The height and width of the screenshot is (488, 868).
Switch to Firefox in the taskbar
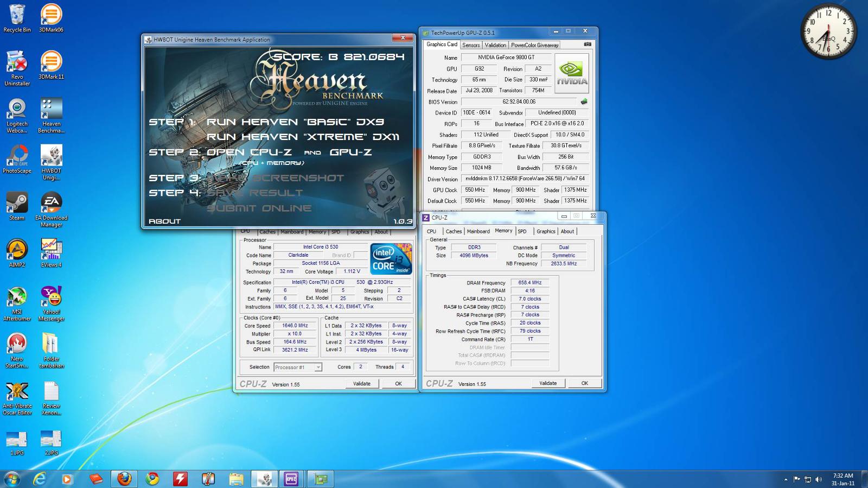coord(124,479)
